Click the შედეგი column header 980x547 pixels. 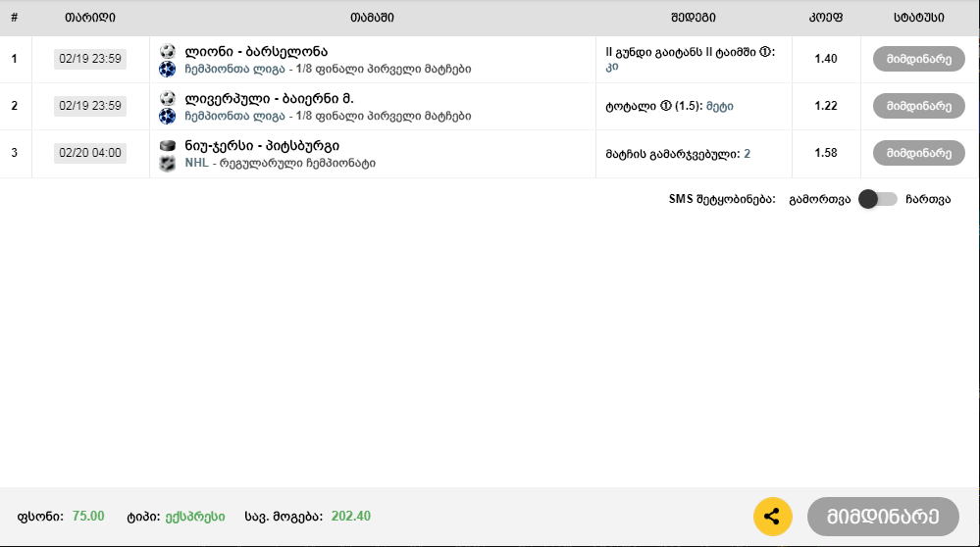coord(694,18)
